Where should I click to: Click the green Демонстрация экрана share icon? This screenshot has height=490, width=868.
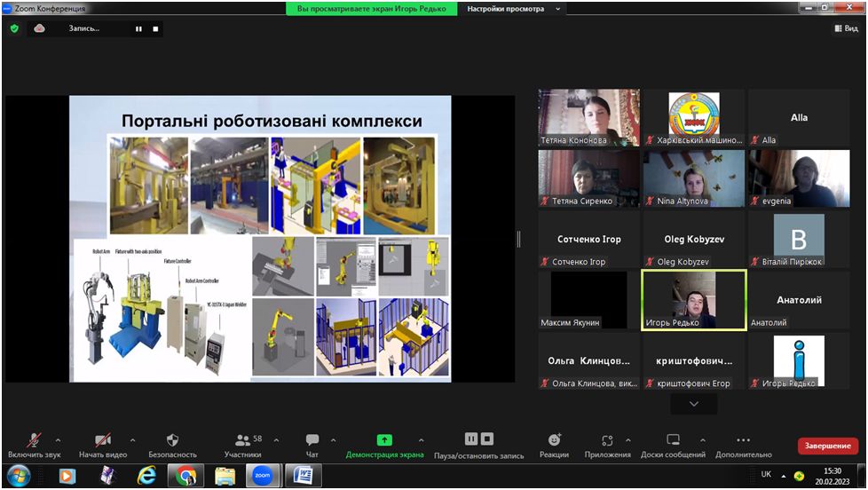[384, 440]
